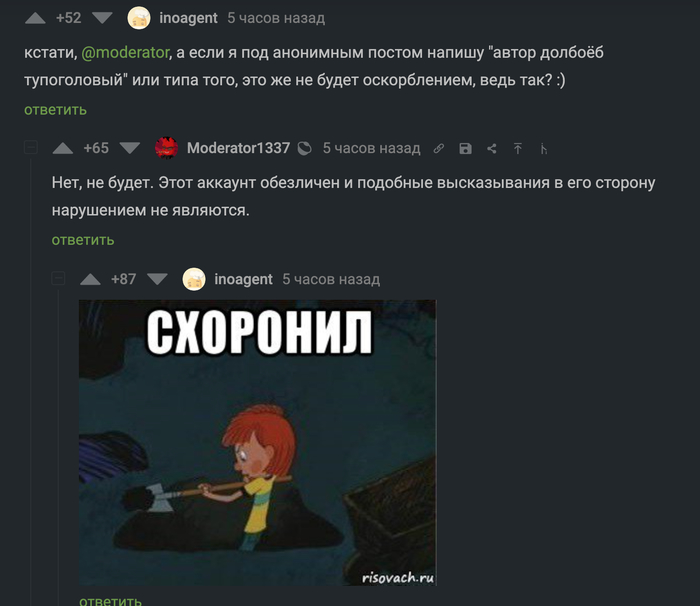This screenshot has height=606, width=700.
Task: Upvote inoagent's top comment with +52
Action: 35,18
